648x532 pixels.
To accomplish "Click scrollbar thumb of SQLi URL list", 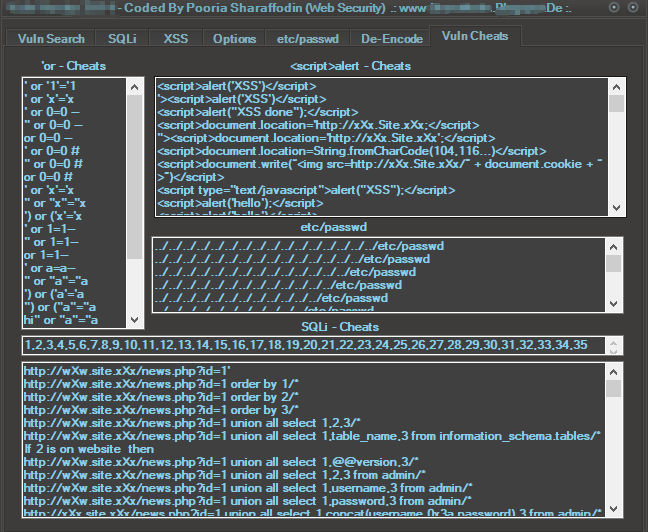I will [x=614, y=389].
